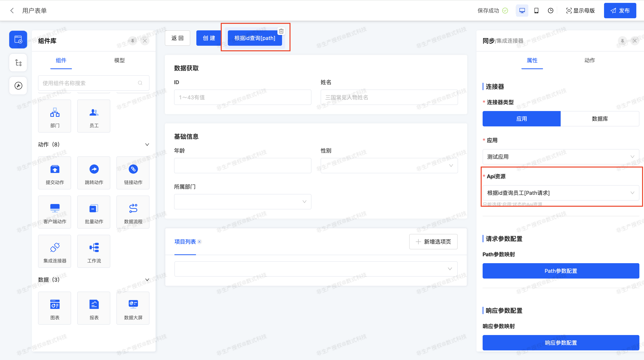Open the 所属部门 dropdown
644x360 pixels.
(x=242, y=202)
